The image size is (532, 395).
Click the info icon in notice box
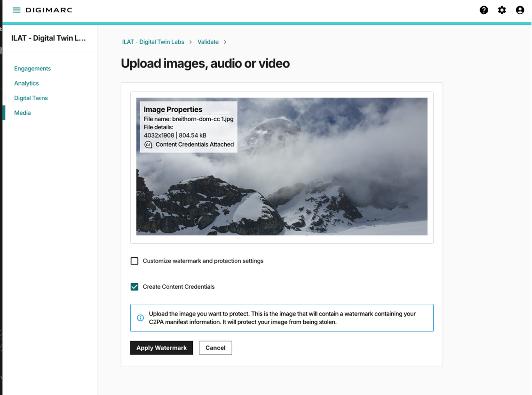click(140, 318)
